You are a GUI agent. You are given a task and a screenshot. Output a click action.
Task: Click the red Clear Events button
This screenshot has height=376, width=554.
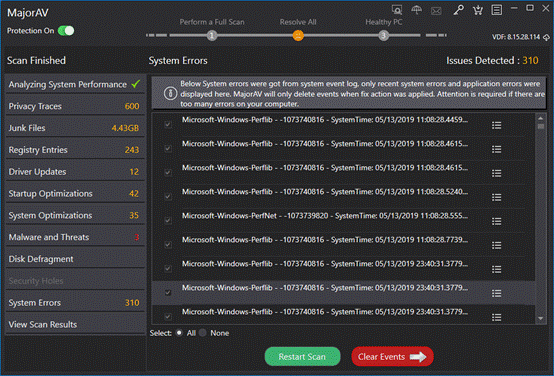coord(392,357)
